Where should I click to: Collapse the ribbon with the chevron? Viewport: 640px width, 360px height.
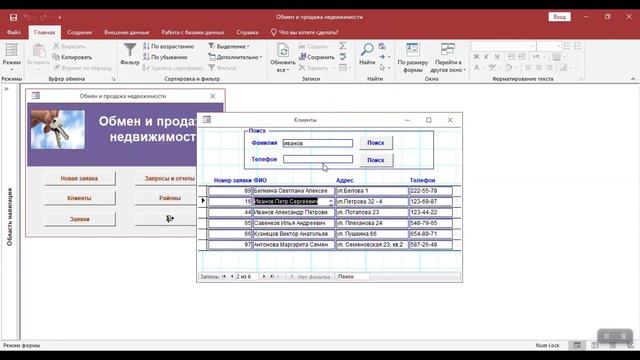[633, 79]
